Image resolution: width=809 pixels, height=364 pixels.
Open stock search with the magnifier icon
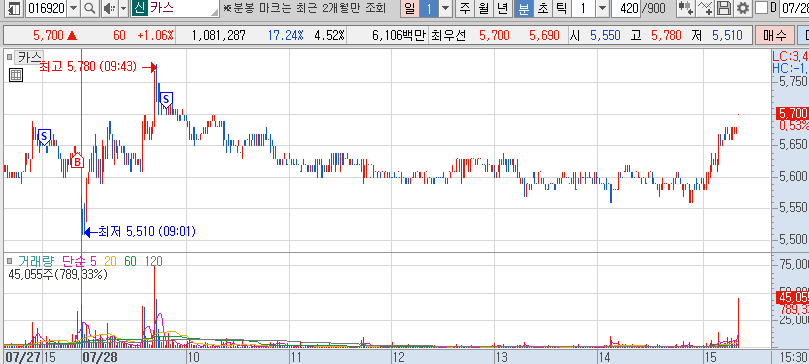(x=90, y=8)
